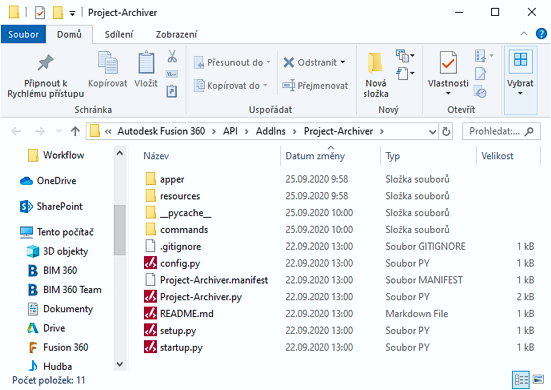This screenshot has width=551, height=390.
Task: Sort files by Datum změny column
Action: (315, 156)
